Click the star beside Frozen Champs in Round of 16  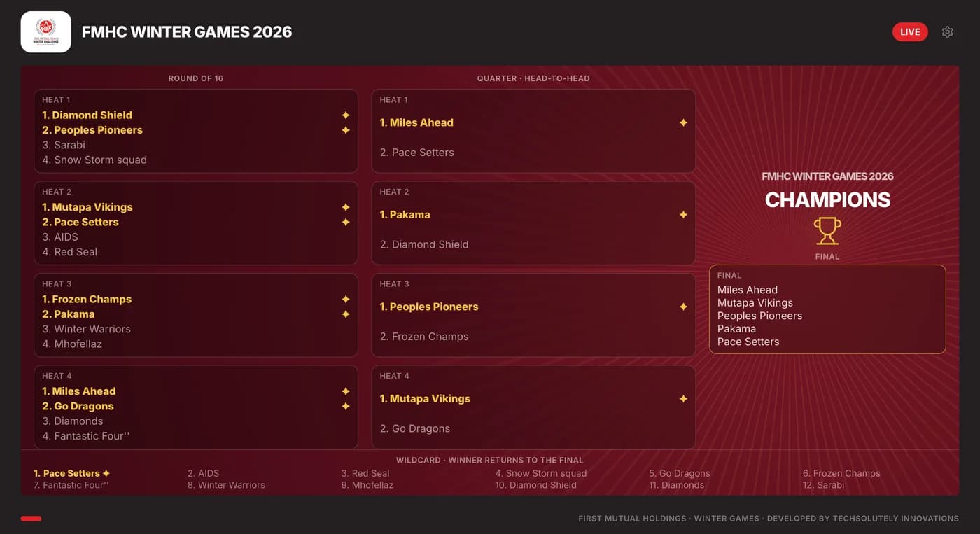(x=346, y=300)
